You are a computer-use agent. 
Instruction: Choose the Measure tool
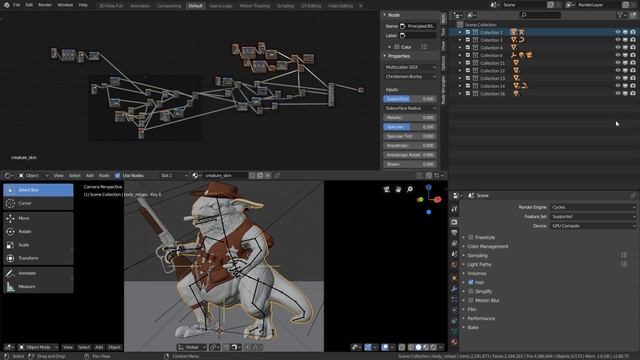pos(38,287)
